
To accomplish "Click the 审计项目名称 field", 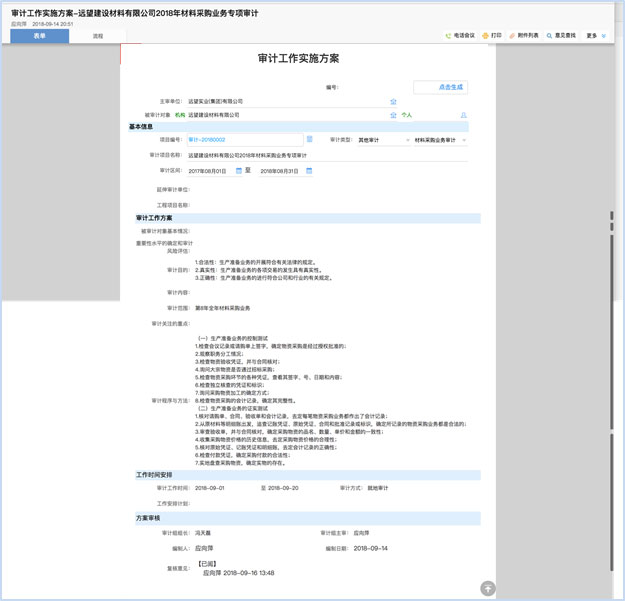I will [327, 155].
